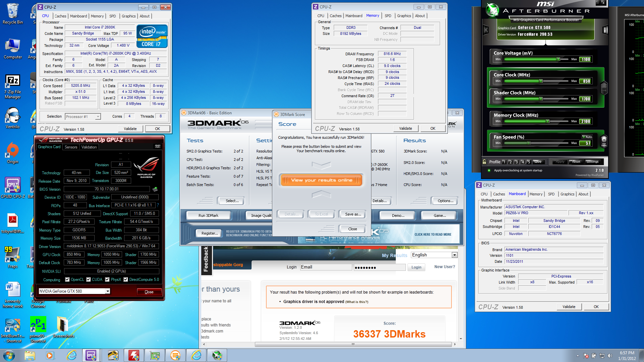
Task: Adjust the Core Clock slider handle
Action: coord(541,81)
